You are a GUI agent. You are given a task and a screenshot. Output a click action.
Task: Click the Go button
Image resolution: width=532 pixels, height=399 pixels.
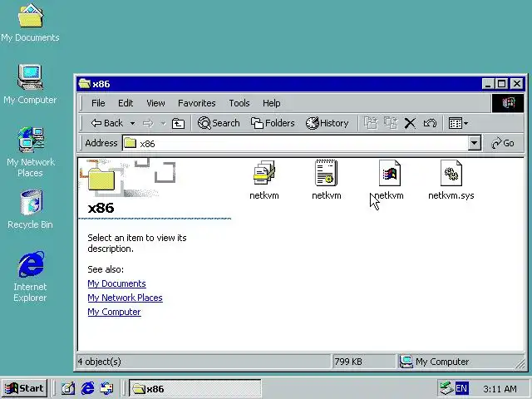(x=503, y=144)
